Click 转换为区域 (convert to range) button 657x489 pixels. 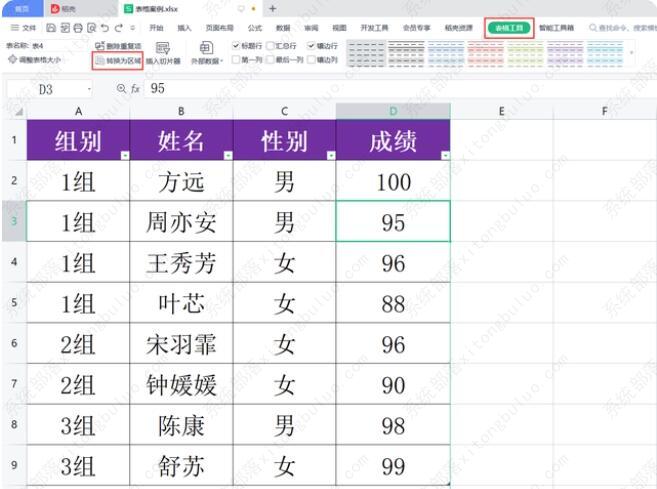point(117,61)
